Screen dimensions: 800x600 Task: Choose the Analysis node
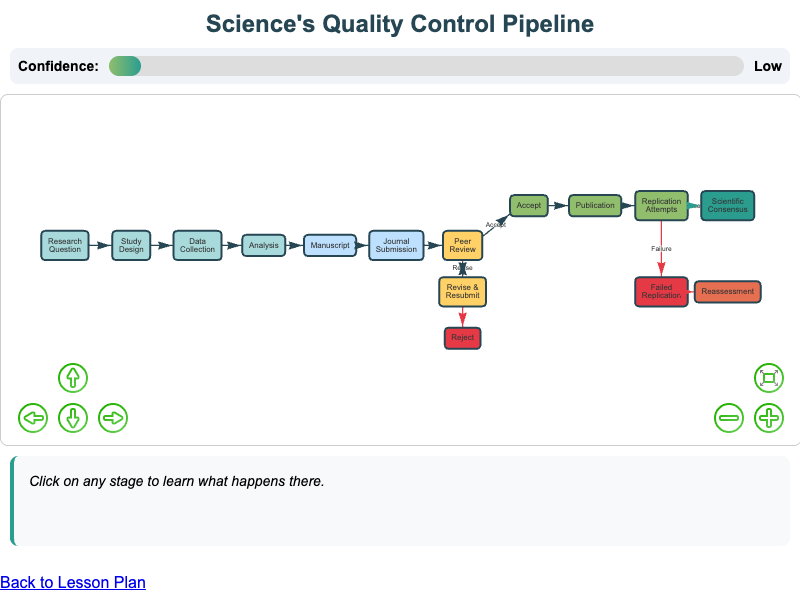point(263,245)
